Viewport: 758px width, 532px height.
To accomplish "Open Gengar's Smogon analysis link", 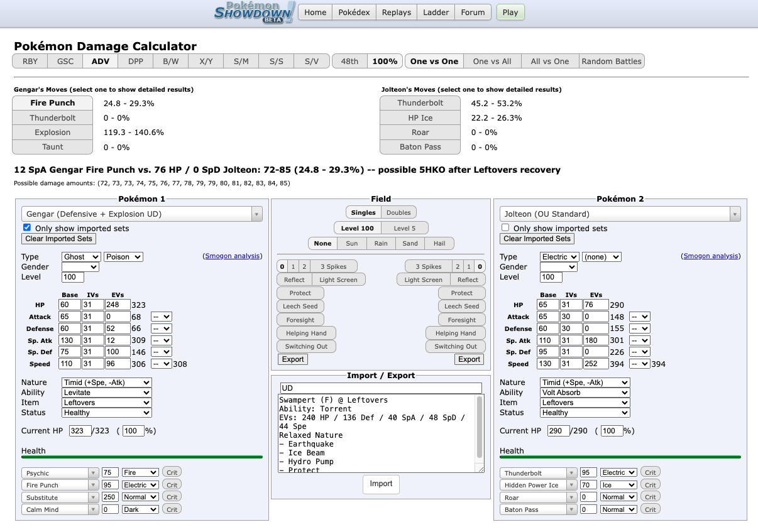I will pyautogui.click(x=232, y=256).
